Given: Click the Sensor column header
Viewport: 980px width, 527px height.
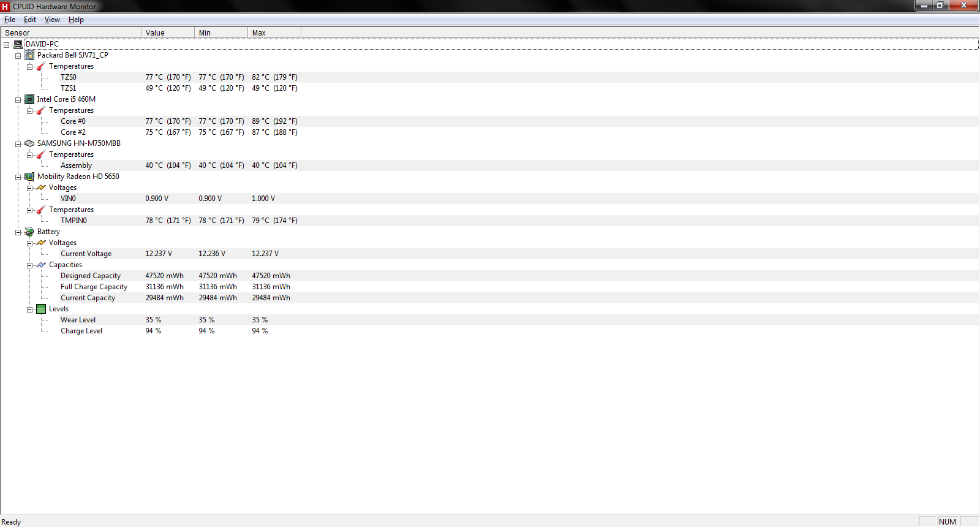Looking at the screenshot, I should point(71,32).
